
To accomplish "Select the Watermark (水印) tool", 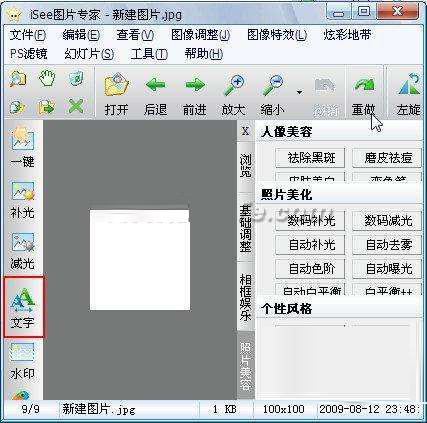I will click(x=22, y=361).
